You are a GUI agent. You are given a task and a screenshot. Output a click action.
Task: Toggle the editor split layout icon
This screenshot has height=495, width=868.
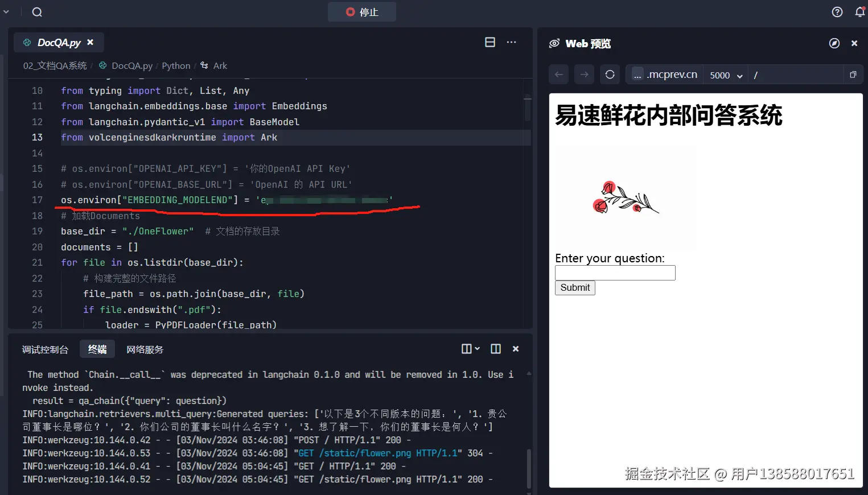pyautogui.click(x=490, y=42)
